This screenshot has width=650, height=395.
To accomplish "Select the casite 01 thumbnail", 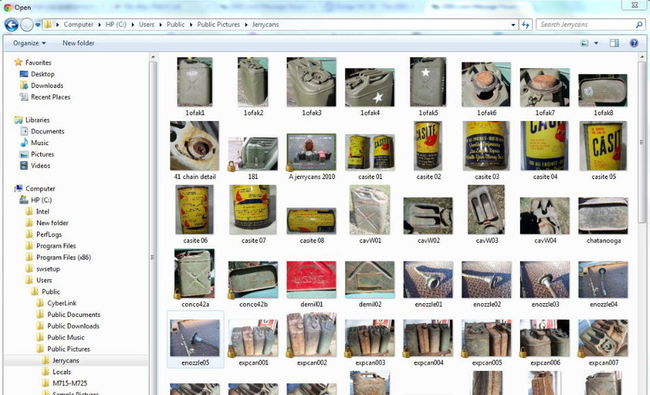I will coord(370,152).
